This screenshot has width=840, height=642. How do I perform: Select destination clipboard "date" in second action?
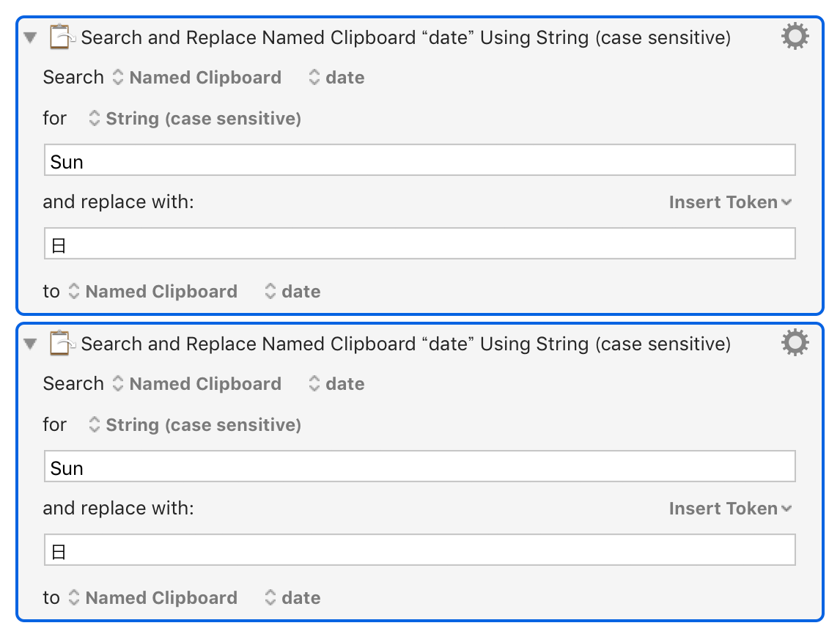(293, 598)
